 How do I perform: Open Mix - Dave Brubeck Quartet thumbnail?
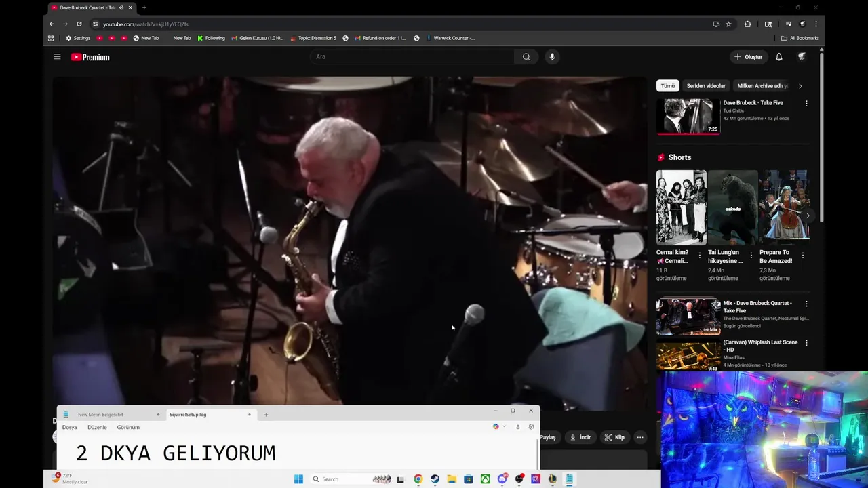click(688, 317)
